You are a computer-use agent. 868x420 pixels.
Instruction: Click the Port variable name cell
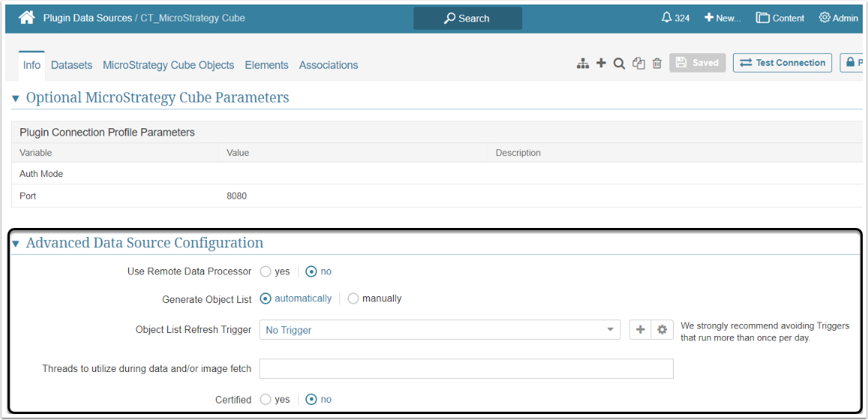click(x=28, y=196)
